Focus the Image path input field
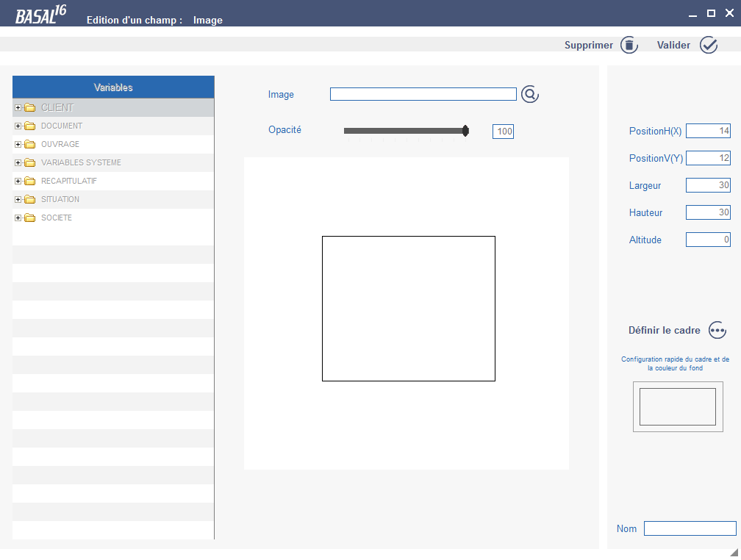Screen dimensions: 741x560 (423, 94)
